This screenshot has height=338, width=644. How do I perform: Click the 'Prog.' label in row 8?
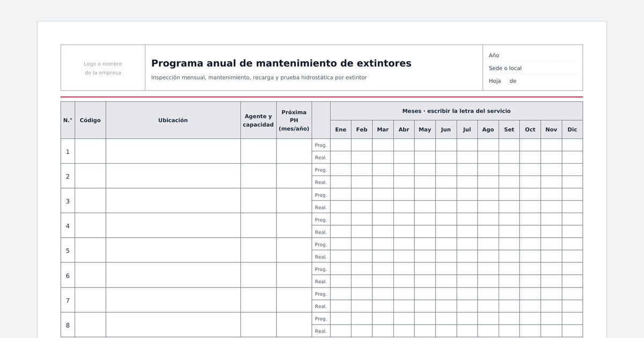(321, 319)
